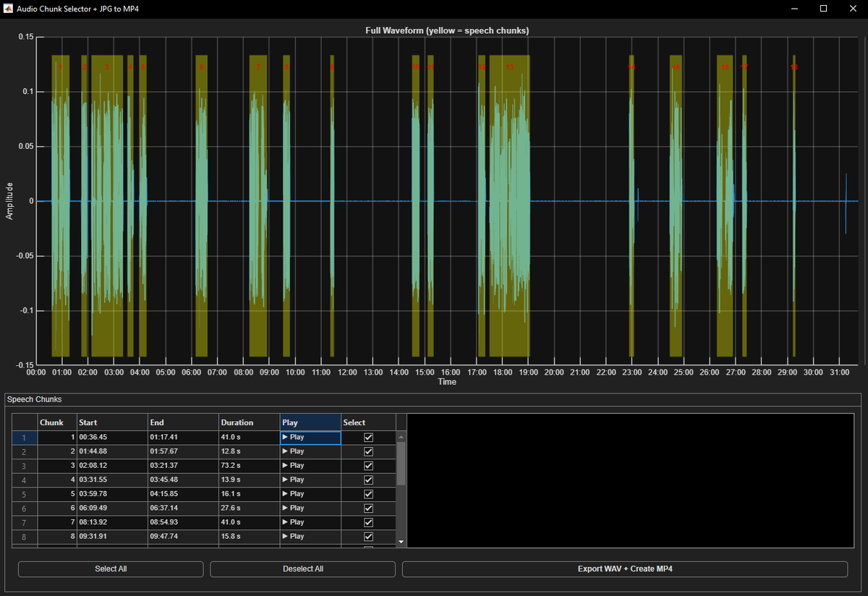Click the Deselect All button

303,569
